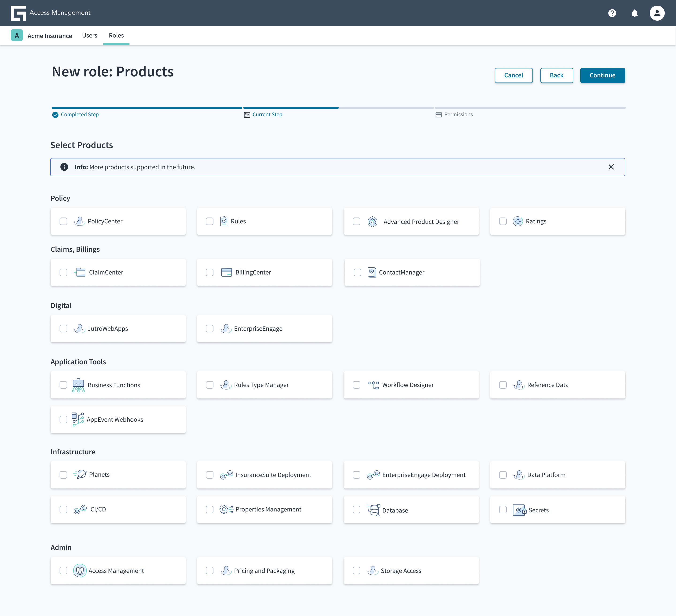The width and height of the screenshot is (676, 616).
Task: Click the Back button
Action: [x=556, y=75]
